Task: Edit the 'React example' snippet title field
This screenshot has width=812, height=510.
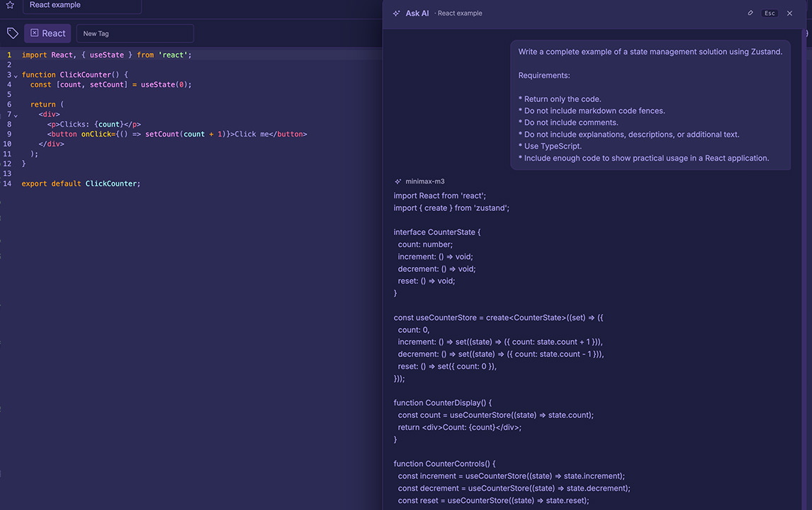Action: (81, 6)
